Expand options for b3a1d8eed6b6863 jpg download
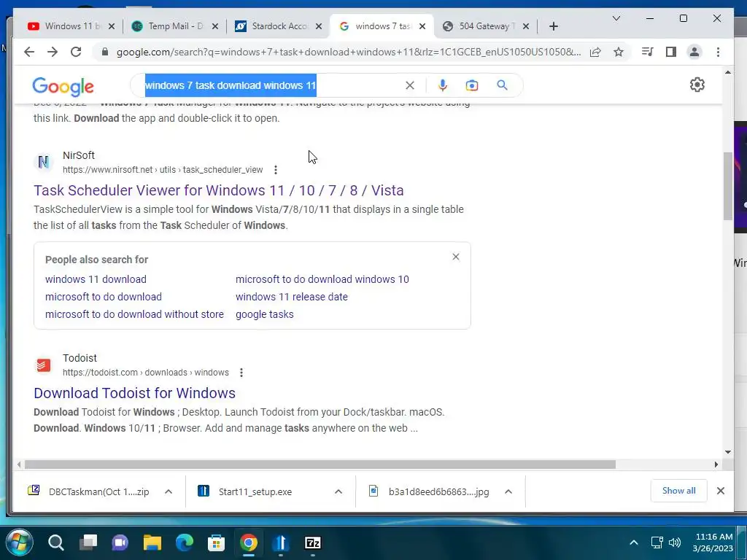747x560 pixels. click(x=508, y=491)
